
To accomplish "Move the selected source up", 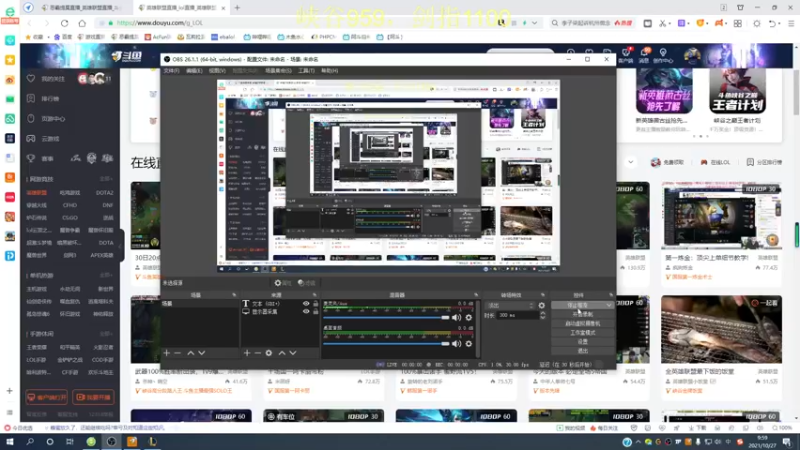I will click(x=282, y=353).
